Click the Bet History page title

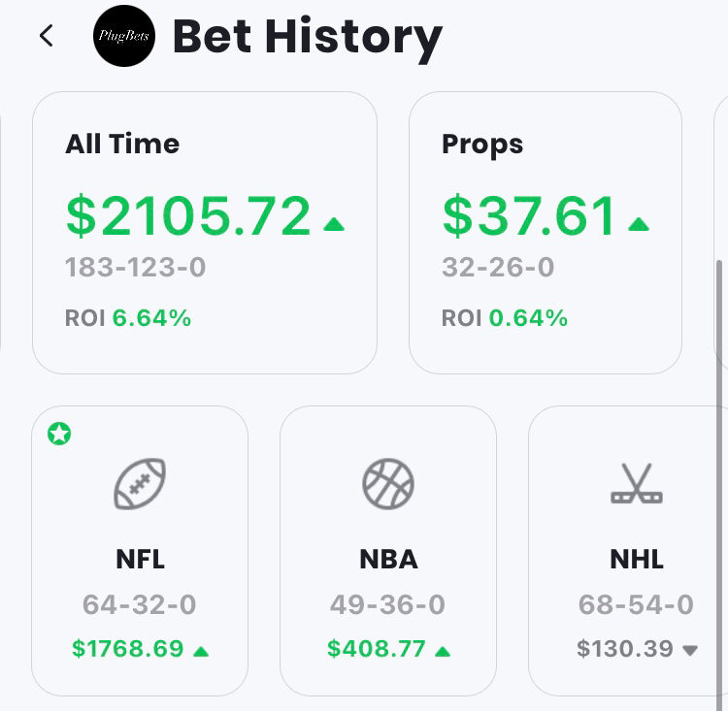[307, 37]
